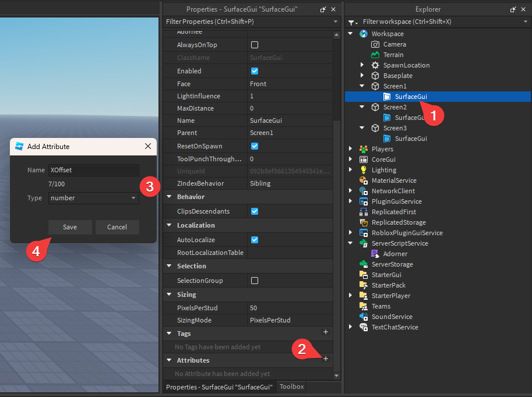The height and width of the screenshot is (397, 532).
Task: Click the attribute Name input field
Action: pos(93,170)
